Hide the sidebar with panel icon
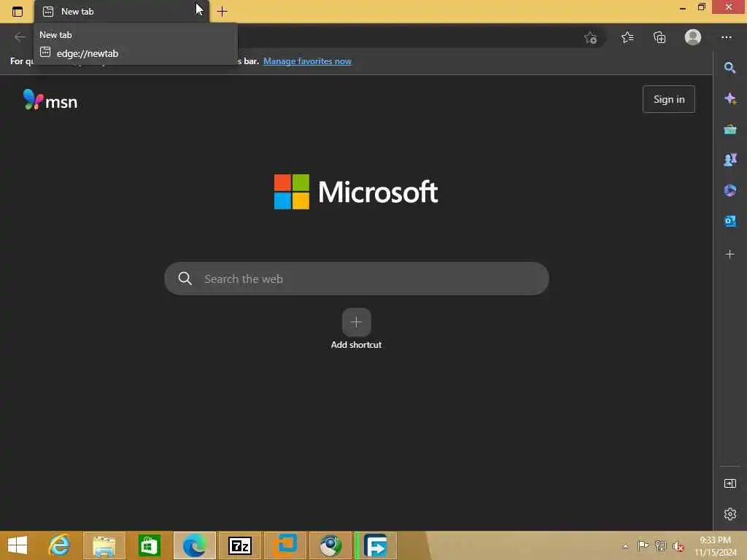Viewport: 747px width, 560px height. [x=729, y=484]
